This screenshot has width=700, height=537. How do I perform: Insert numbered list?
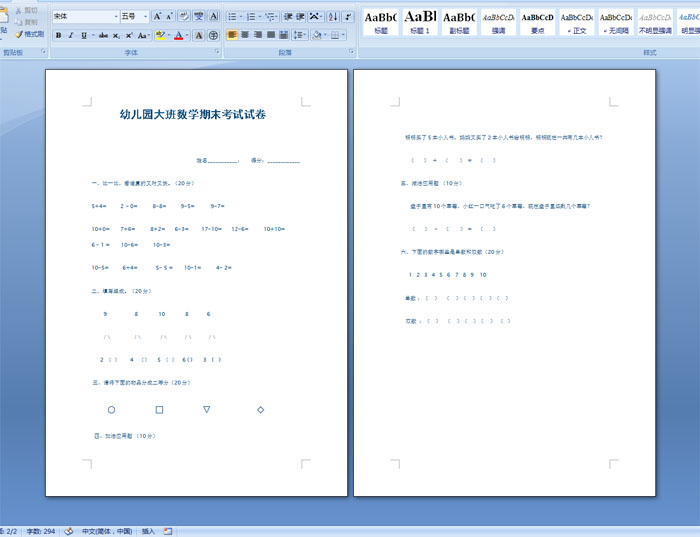point(251,17)
